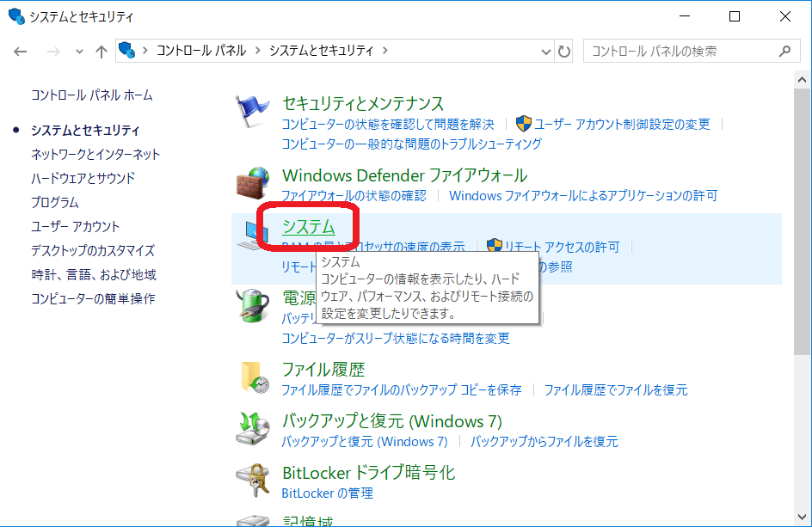Open コントロール パネル ホーム in the sidebar
Viewport: 812px width, 527px height.
92,95
